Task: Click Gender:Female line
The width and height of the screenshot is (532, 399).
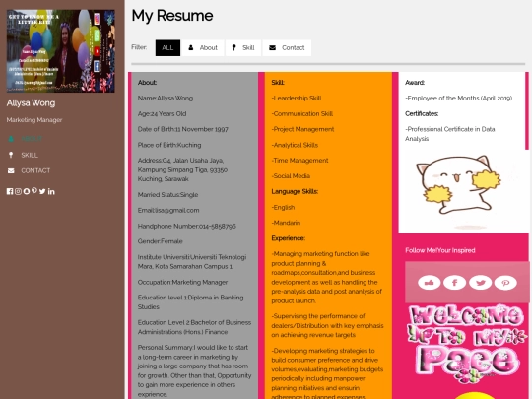Action: point(161,241)
